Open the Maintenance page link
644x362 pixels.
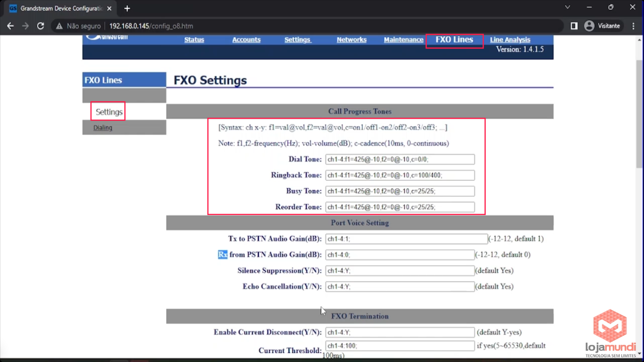[x=403, y=40]
